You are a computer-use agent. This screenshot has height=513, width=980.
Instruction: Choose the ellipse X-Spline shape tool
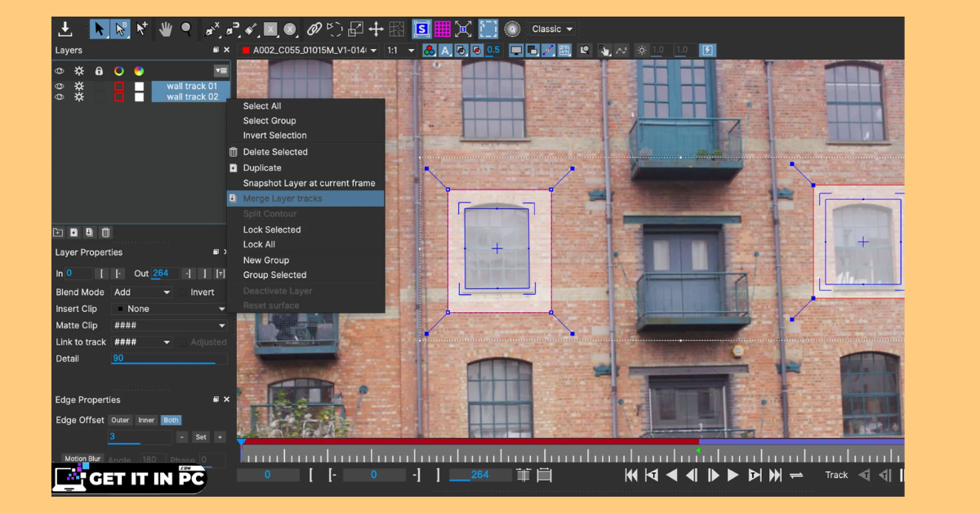(289, 29)
